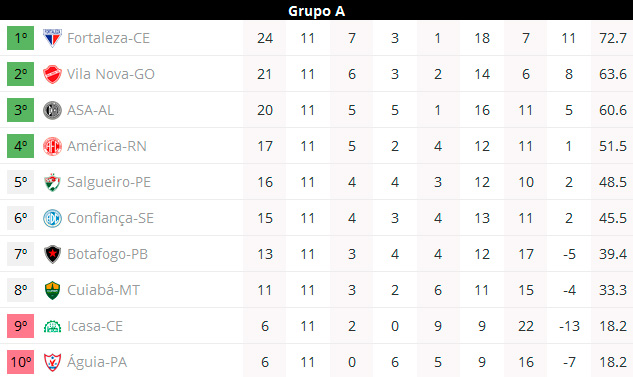The width and height of the screenshot is (633, 377).
Task: Click the Icasa-CE green crest
Action: point(52,326)
